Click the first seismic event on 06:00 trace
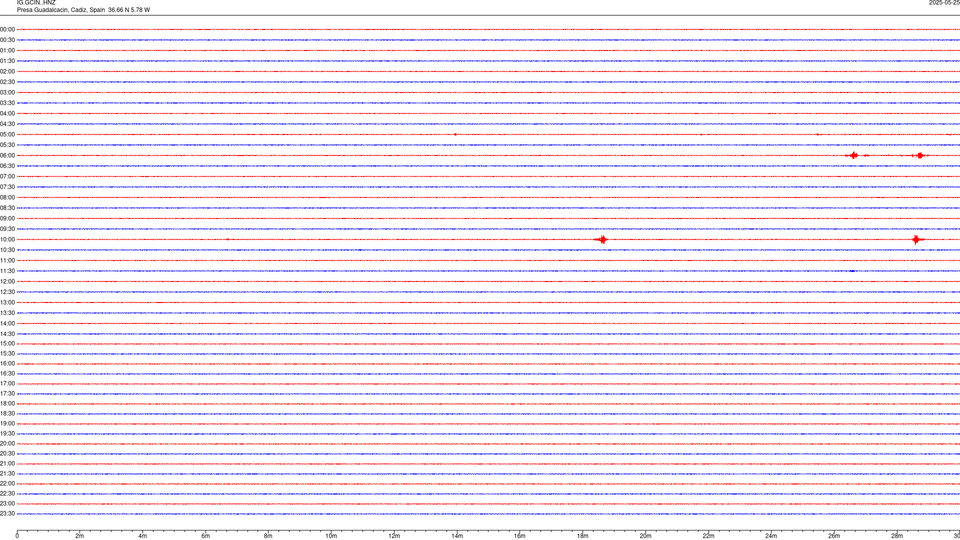 [x=853, y=156]
